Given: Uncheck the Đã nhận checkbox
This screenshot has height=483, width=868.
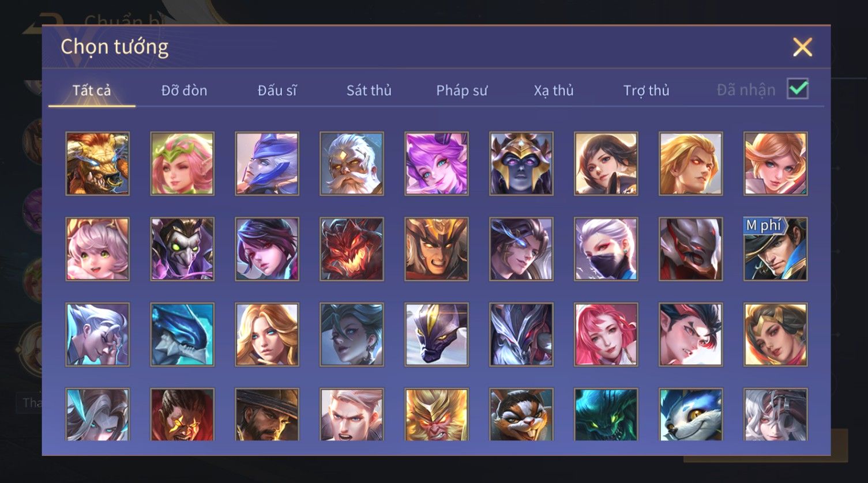Looking at the screenshot, I should tap(798, 89).
